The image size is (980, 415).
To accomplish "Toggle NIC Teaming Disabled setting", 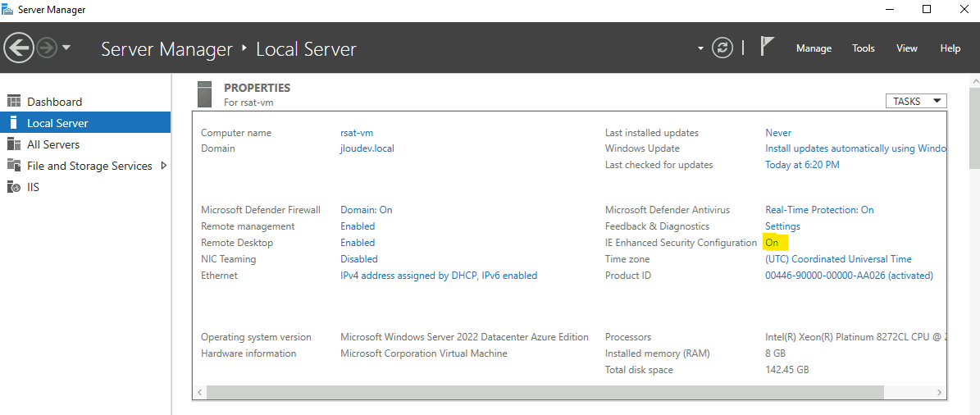I will coord(358,258).
